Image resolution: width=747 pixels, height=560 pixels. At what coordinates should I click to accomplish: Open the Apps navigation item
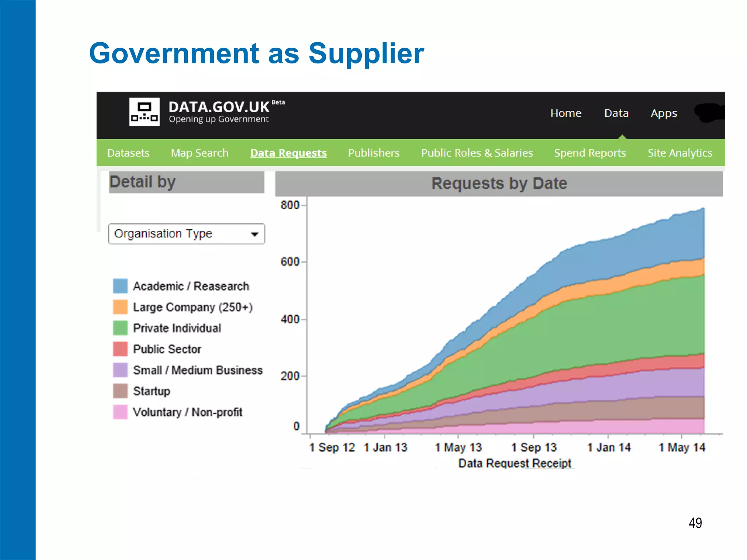point(664,113)
